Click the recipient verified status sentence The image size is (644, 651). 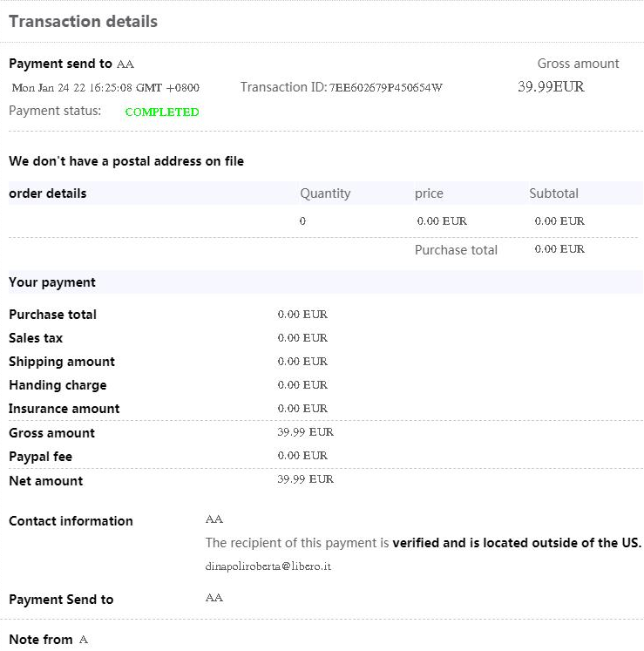tap(423, 543)
